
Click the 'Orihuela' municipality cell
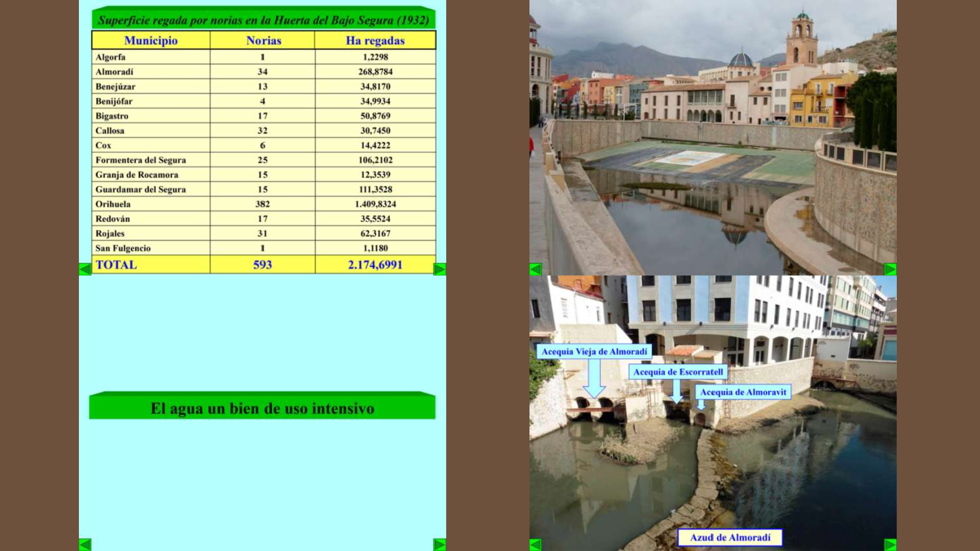click(x=151, y=204)
